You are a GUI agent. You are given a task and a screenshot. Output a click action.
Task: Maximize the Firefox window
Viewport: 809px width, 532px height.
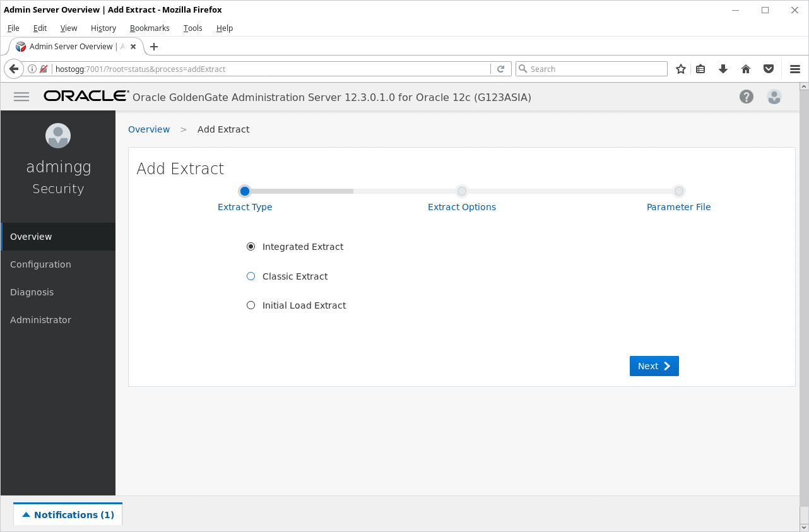coord(765,9)
